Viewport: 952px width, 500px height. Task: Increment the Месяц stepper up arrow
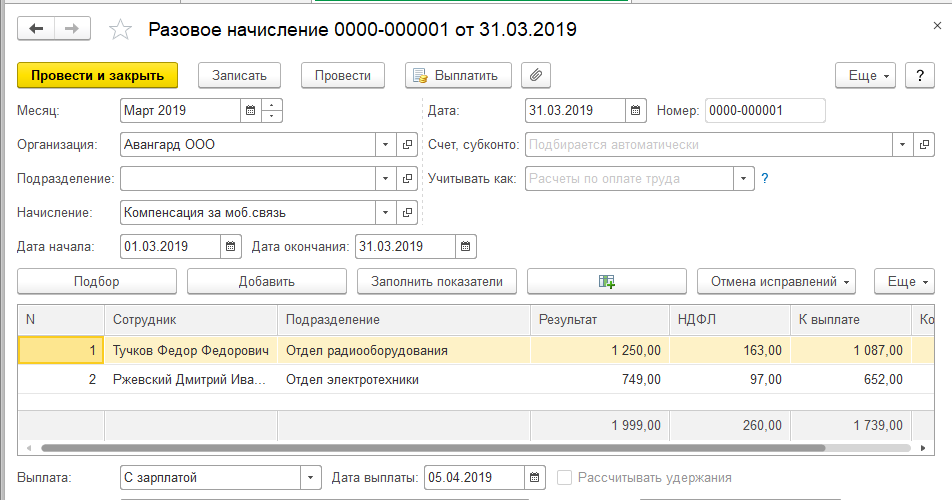273,106
